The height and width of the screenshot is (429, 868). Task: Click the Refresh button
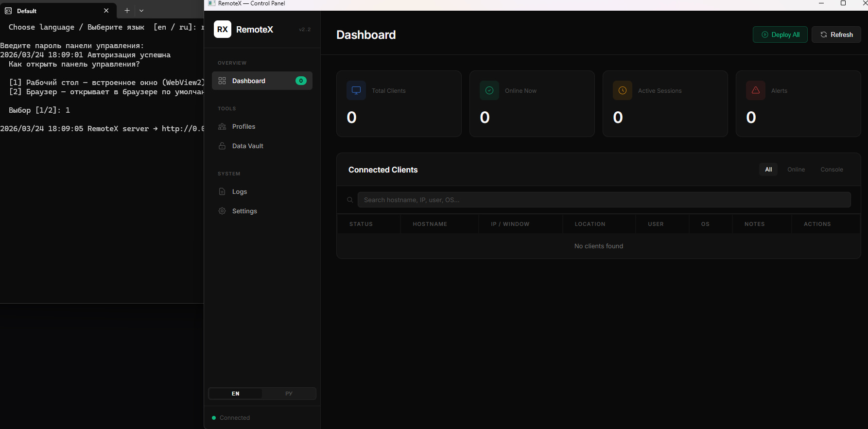(x=836, y=34)
